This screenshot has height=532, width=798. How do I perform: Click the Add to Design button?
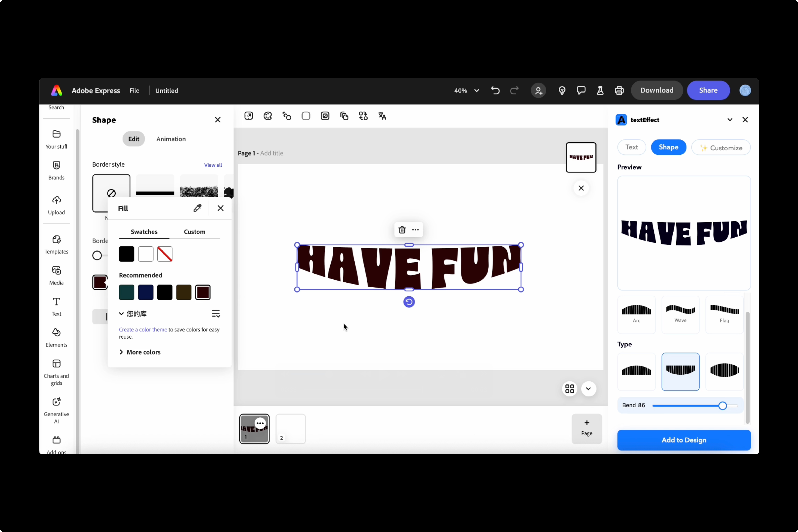pyautogui.click(x=684, y=440)
